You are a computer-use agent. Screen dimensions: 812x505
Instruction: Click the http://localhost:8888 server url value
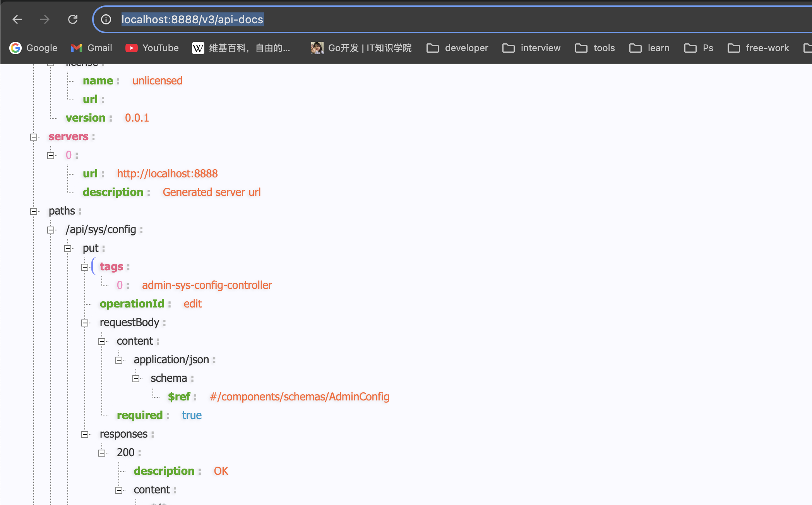(167, 173)
